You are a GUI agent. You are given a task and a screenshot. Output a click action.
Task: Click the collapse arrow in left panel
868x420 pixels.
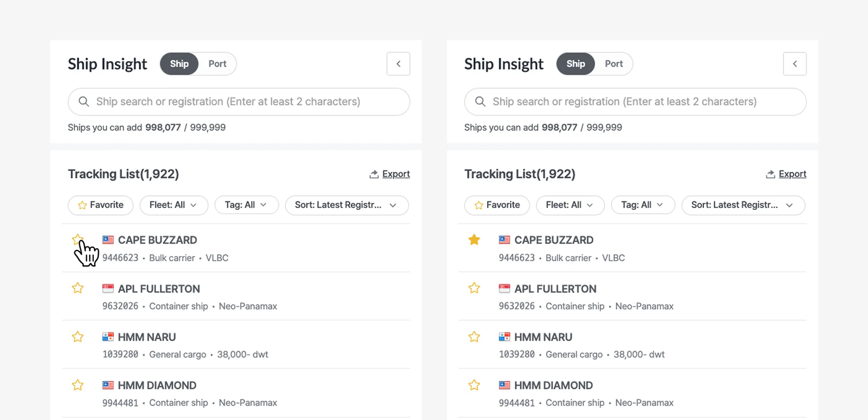pos(398,64)
